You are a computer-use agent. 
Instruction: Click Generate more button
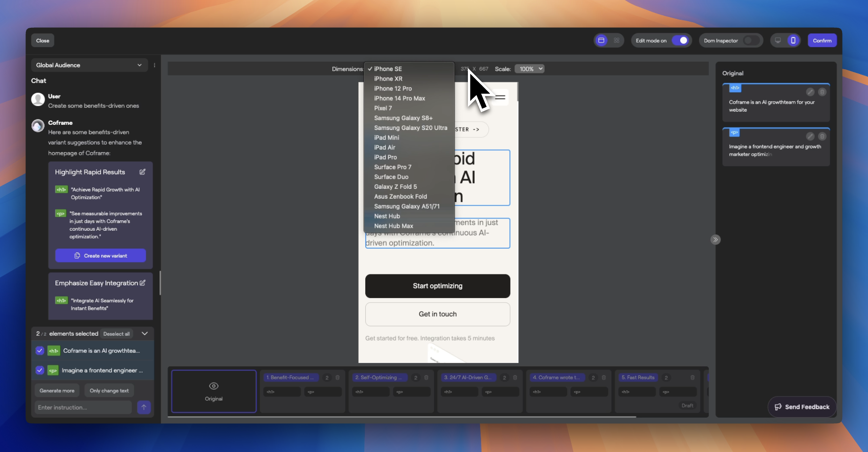[57, 391]
